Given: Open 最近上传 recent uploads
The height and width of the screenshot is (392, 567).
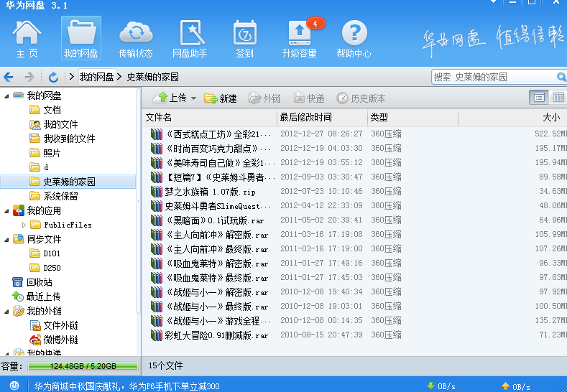Looking at the screenshot, I should tap(36, 297).
